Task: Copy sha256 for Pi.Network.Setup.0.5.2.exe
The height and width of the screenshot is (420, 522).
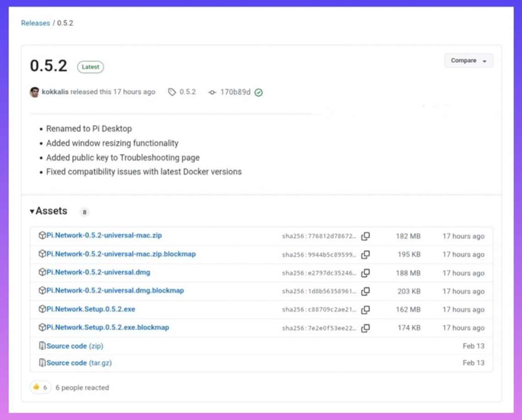Action: (x=365, y=310)
